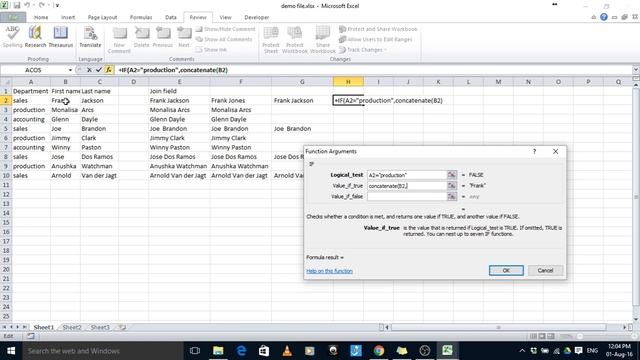
Task: Click the Delete comment icon
Action: click(x=141, y=36)
